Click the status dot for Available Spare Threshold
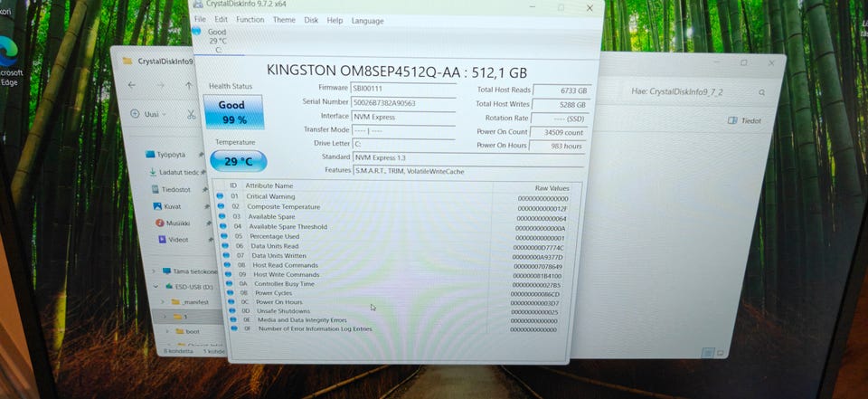 click(x=223, y=226)
